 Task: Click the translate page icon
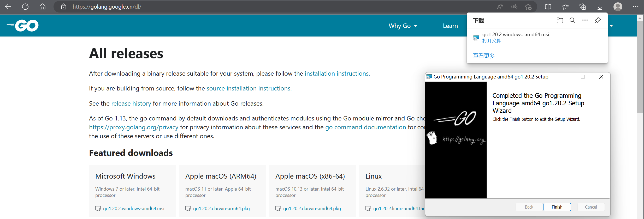514,7
